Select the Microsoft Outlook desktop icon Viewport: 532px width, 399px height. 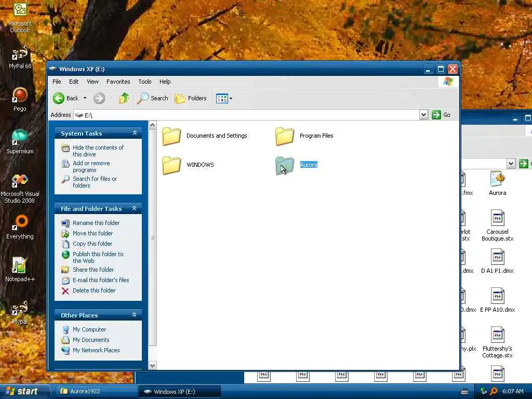20,18
